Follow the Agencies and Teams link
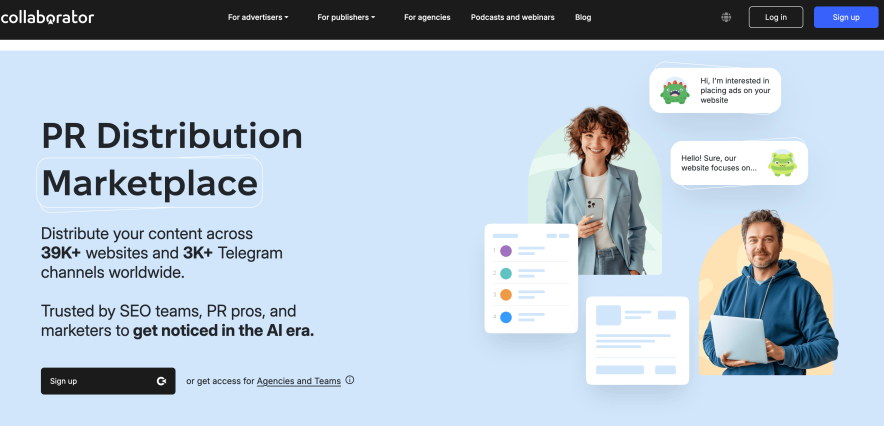 (x=299, y=381)
